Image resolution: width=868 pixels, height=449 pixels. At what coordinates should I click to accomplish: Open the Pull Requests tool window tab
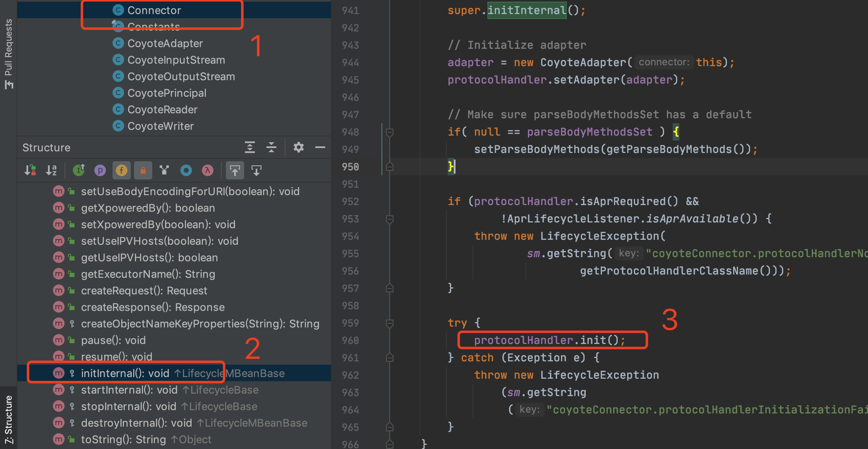[x=8, y=54]
